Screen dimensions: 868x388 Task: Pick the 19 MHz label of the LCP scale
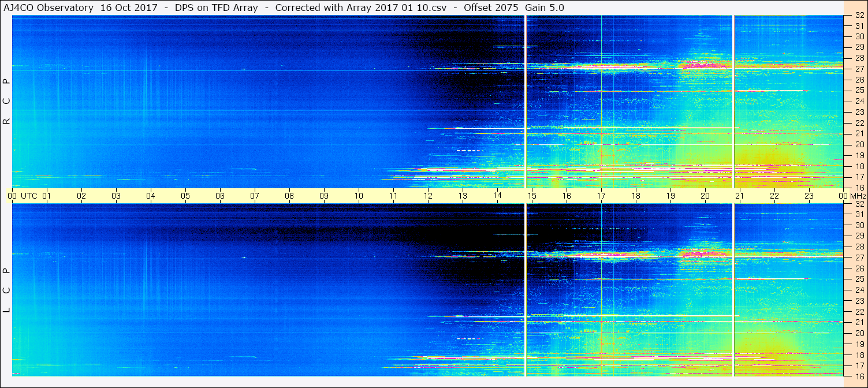(x=859, y=344)
